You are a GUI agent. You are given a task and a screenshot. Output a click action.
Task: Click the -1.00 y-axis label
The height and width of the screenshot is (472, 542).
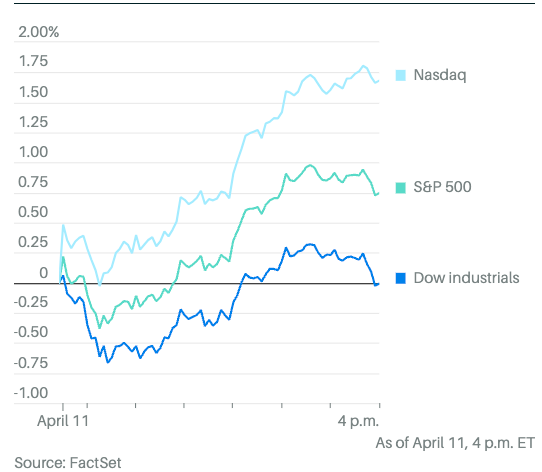[31, 393]
